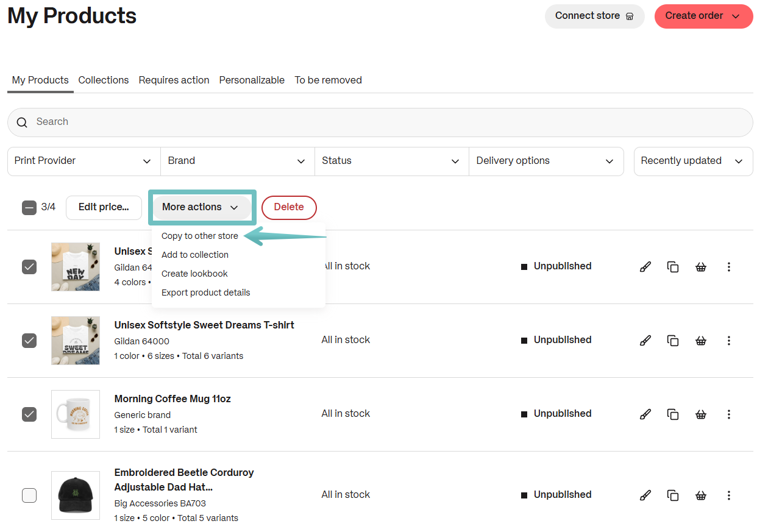Image resolution: width=757 pixels, height=532 pixels.
Task: Select Export product details menu item
Action: click(206, 293)
